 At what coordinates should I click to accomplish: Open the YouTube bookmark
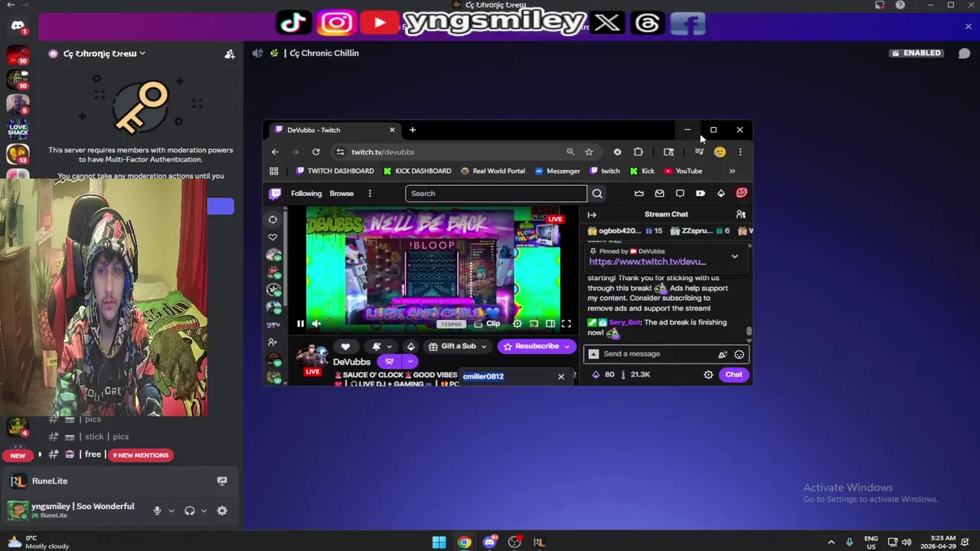pyautogui.click(x=683, y=171)
